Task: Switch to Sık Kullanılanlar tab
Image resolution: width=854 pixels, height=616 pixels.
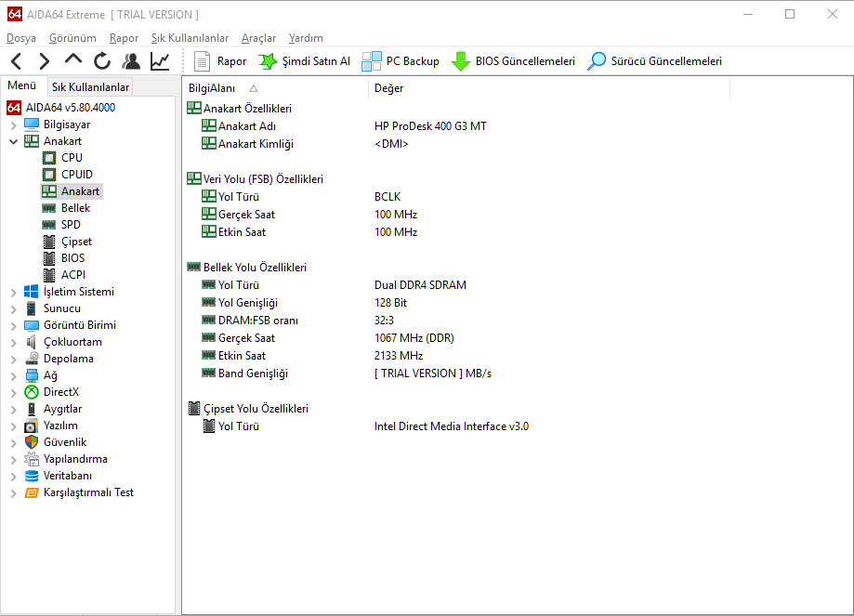Action: point(90,86)
